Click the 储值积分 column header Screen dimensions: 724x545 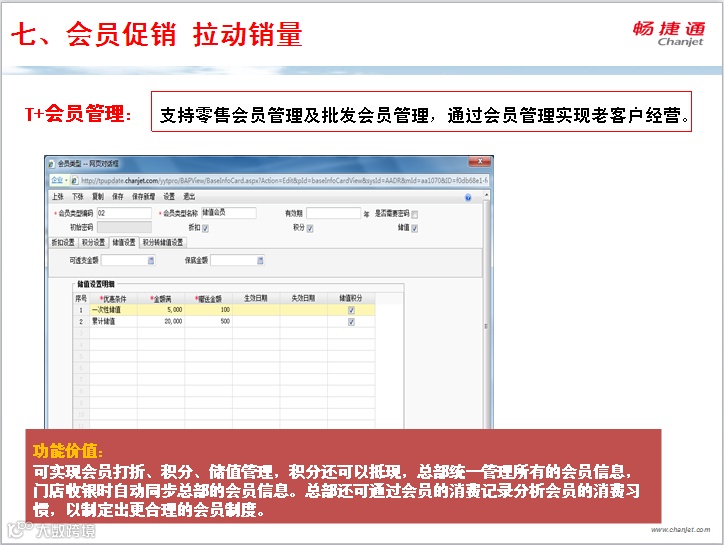(x=351, y=298)
